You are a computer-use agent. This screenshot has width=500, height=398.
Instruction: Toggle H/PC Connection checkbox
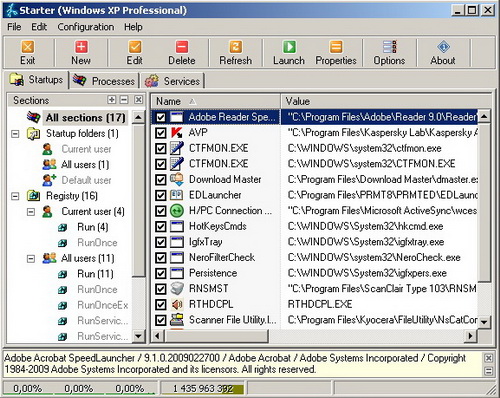(x=161, y=211)
